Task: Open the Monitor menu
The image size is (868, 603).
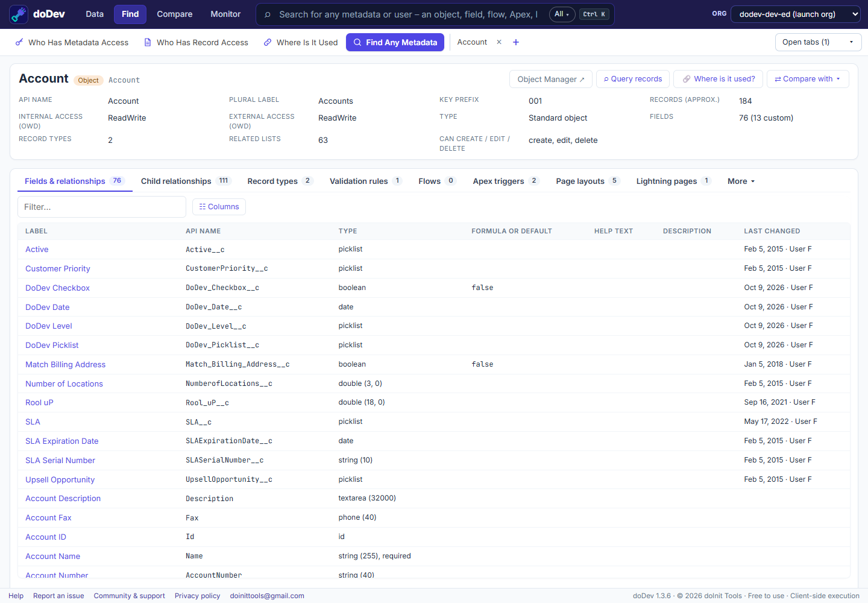Action: (x=225, y=14)
